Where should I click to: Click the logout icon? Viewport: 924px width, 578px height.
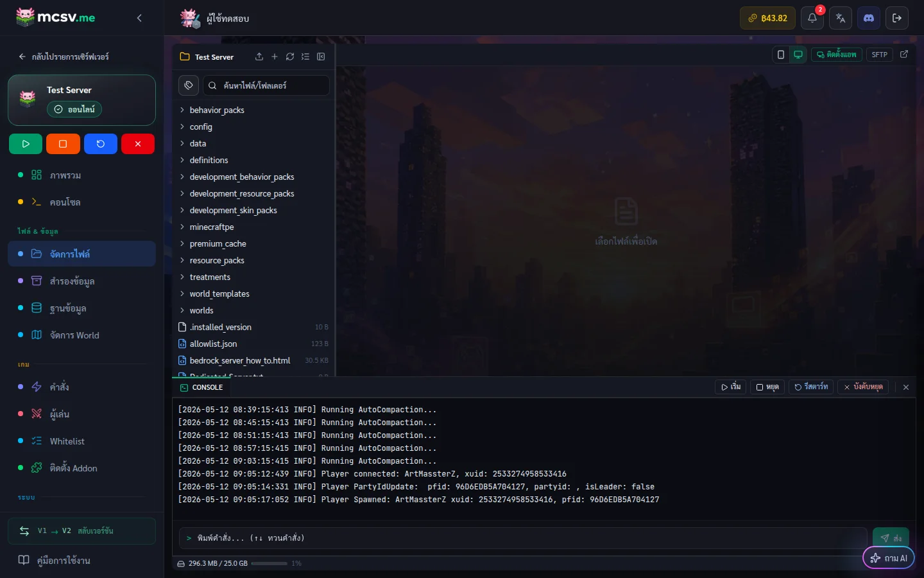(897, 18)
